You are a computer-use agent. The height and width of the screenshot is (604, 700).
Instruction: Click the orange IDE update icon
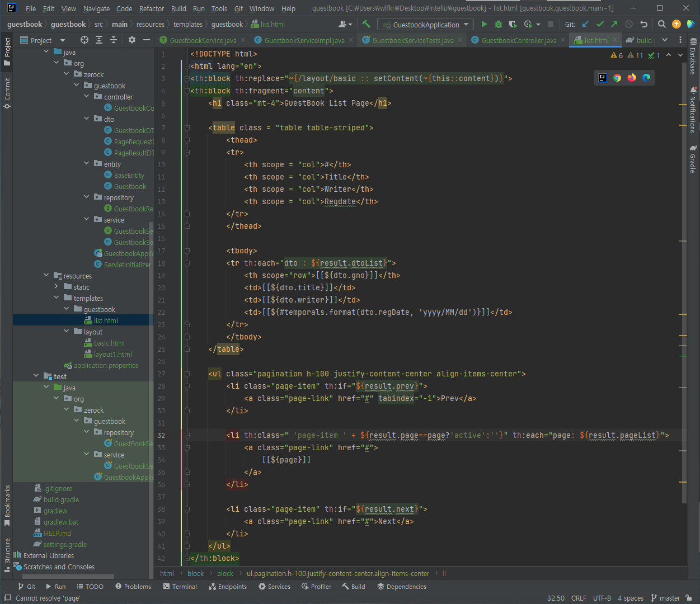coord(676,24)
